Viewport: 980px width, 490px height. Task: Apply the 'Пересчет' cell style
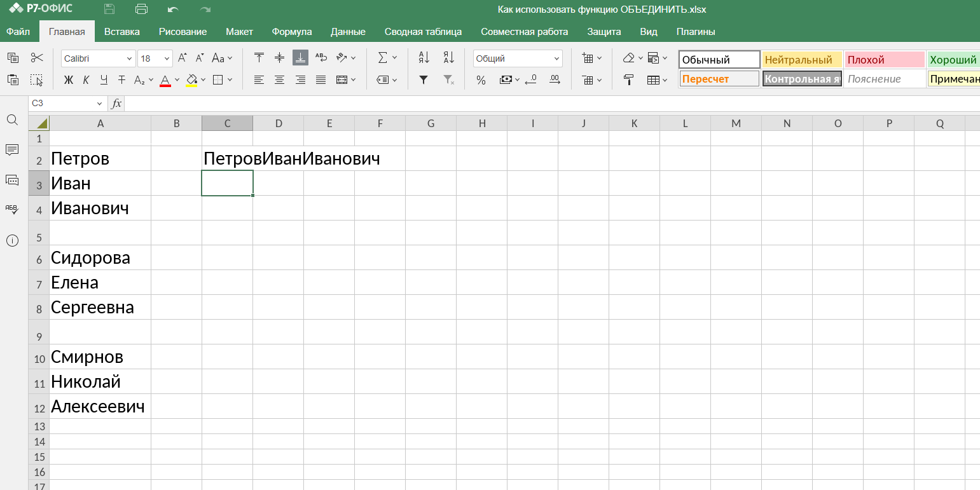point(719,79)
